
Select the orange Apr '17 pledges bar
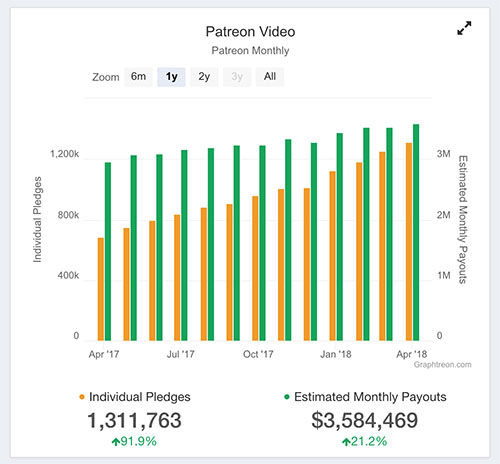pyautogui.click(x=101, y=289)
